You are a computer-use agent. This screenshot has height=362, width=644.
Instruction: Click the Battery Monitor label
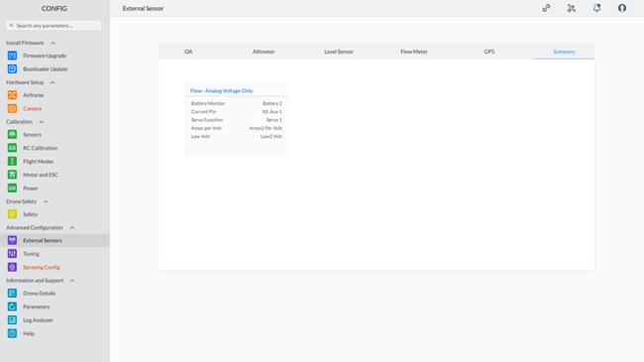pos(208,103)
